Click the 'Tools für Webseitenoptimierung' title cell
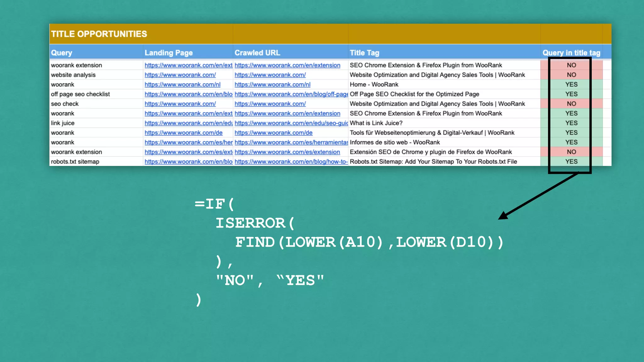Screen dimensions: 644x362 tap(444, 133)
